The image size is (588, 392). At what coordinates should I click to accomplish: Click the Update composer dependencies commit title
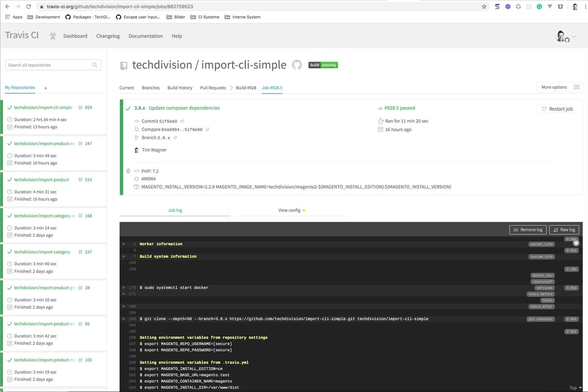coord(184,108)
